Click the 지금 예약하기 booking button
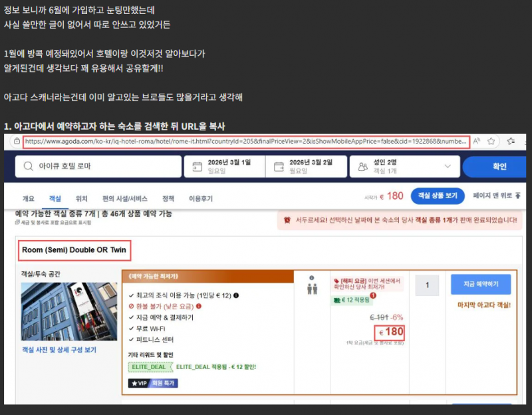The image size is (532, 415). click(x=481, y=284)
